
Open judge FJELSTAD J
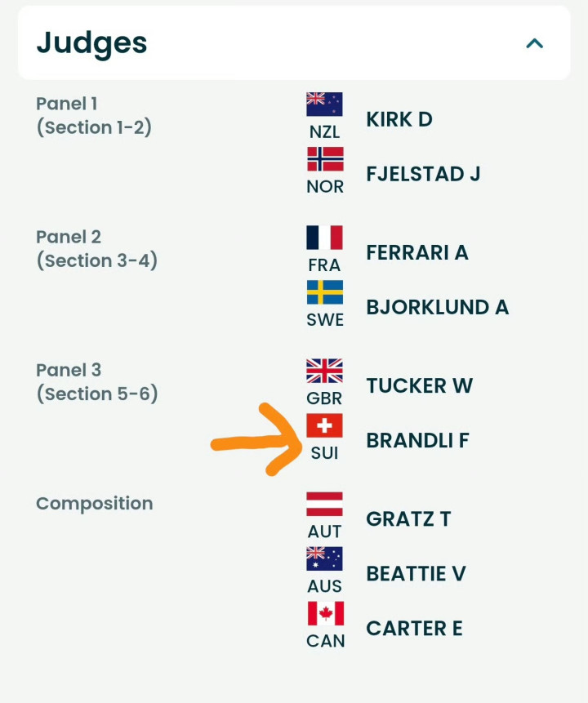423,174
